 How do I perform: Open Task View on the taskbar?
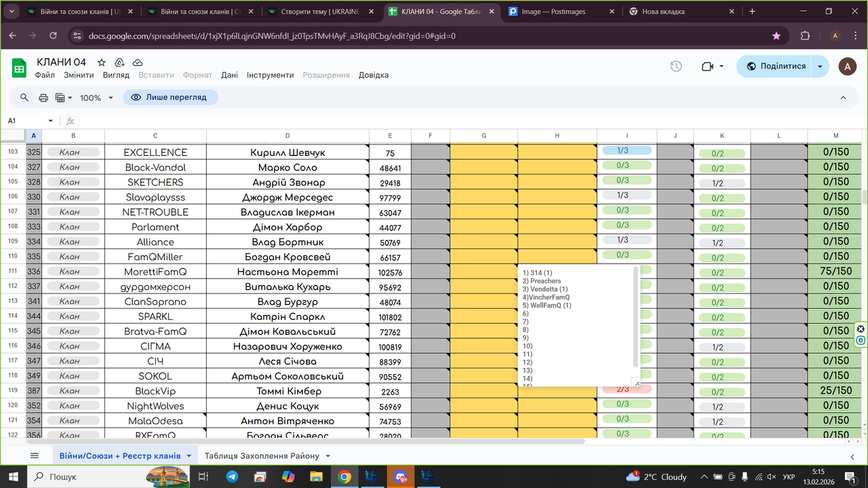click(x=203, y=476)
